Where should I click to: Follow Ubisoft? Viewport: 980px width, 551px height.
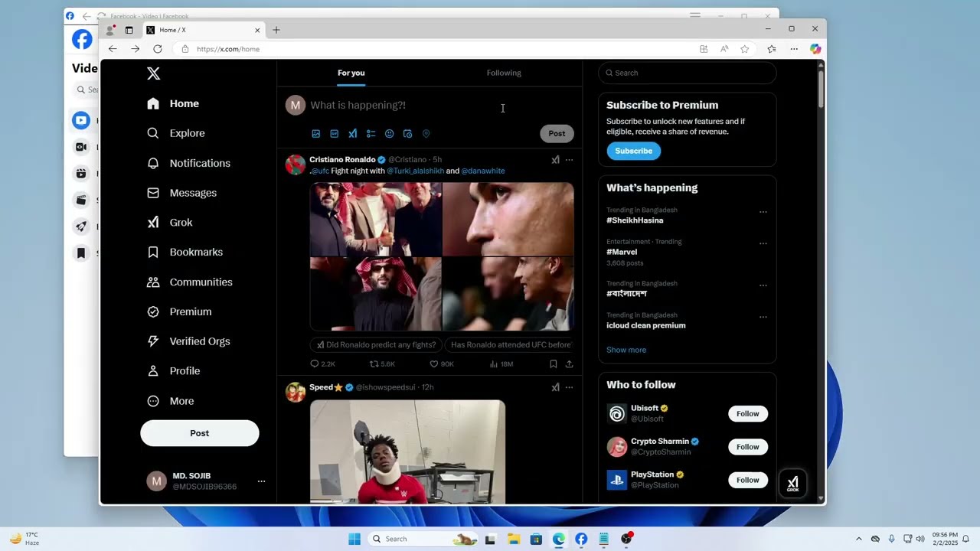coord(747,414)
